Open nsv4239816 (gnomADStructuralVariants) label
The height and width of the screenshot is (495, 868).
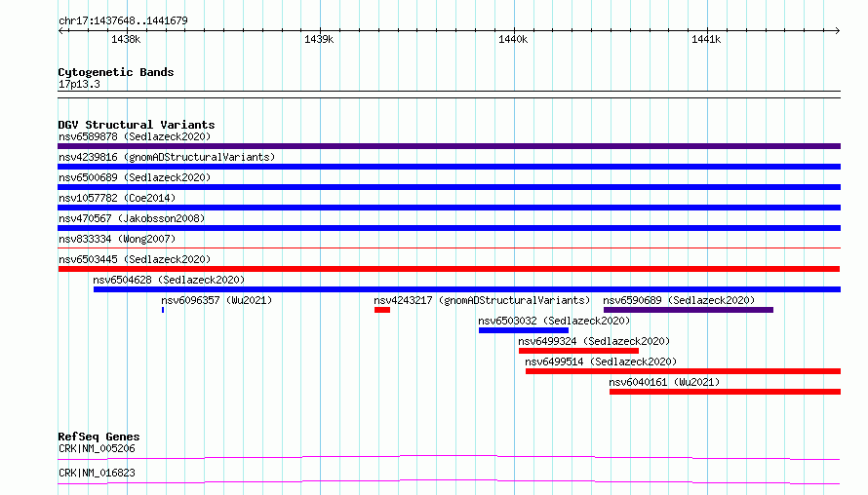[167, 157]
